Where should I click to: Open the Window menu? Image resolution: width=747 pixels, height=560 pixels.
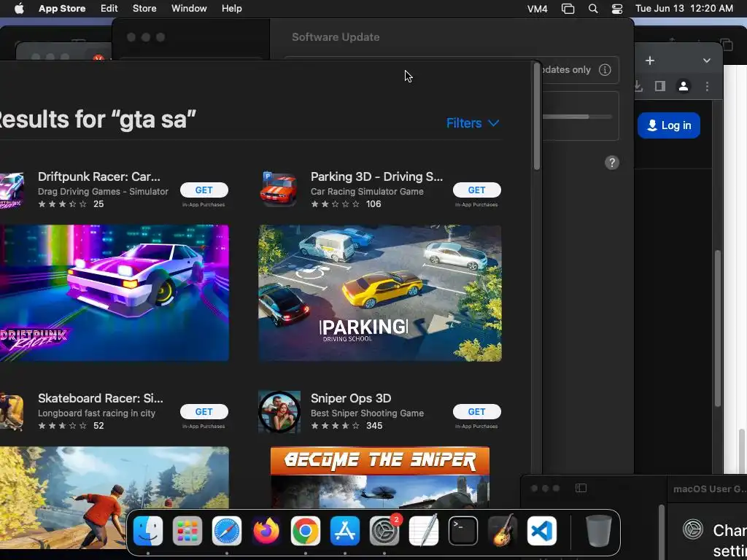click(189, 9)
